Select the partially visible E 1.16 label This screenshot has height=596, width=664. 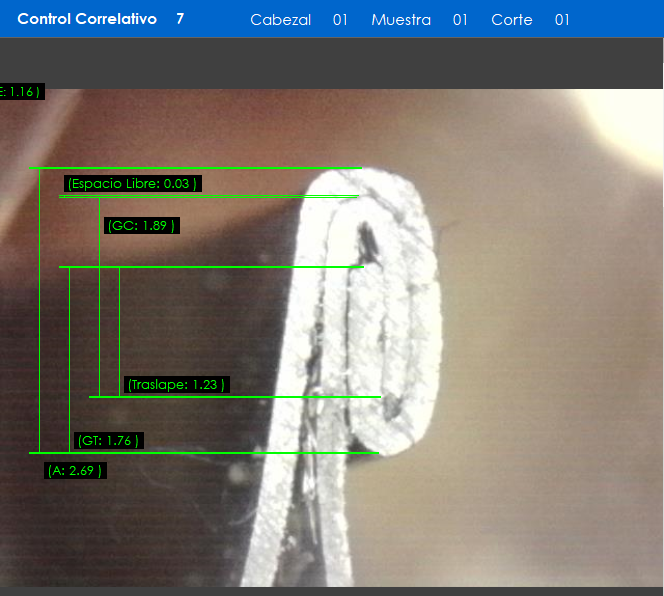point(20,91)
